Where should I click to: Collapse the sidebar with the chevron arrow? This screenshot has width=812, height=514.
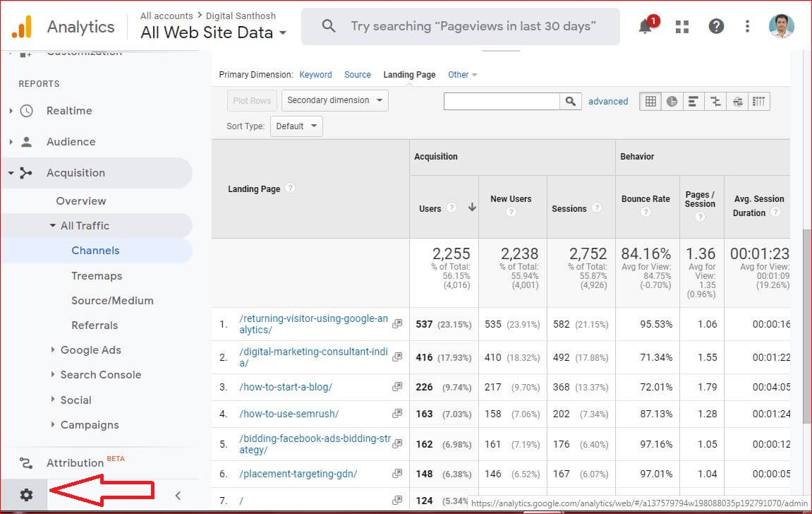coord(178,496)
